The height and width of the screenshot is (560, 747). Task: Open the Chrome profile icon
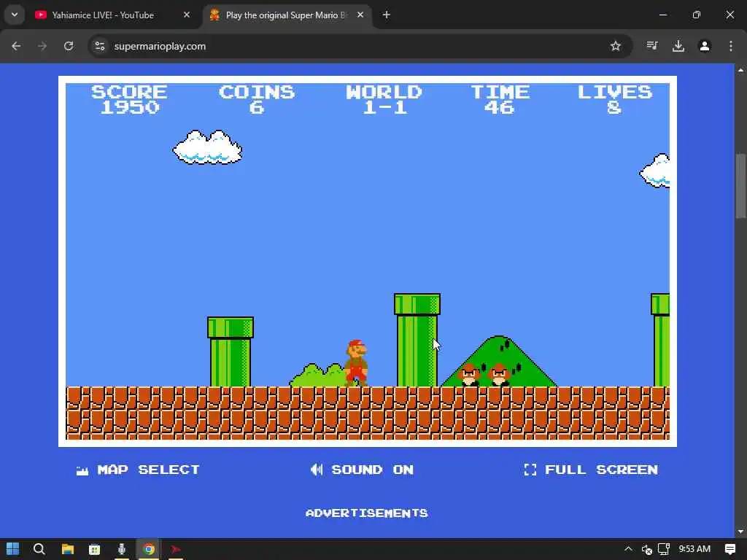coord(704,46)
